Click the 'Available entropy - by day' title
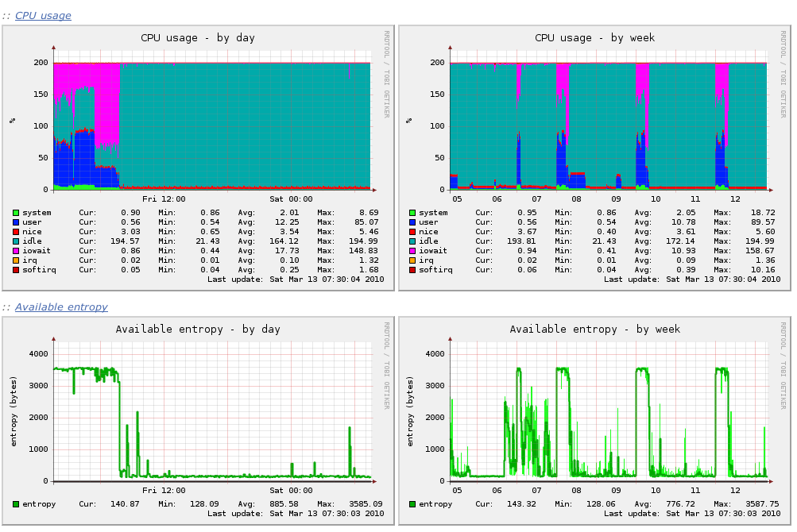This screenshot has width=797, height=532. pos(198,330)
